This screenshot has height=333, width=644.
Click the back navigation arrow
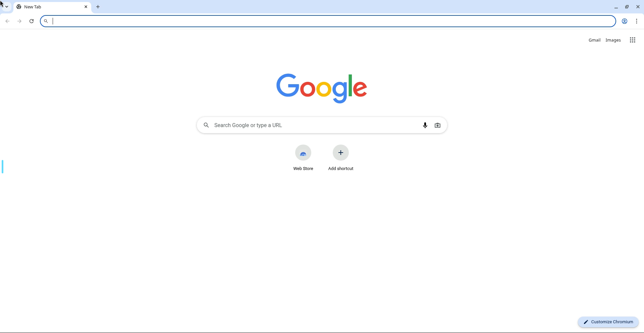[x=7, y=21]
